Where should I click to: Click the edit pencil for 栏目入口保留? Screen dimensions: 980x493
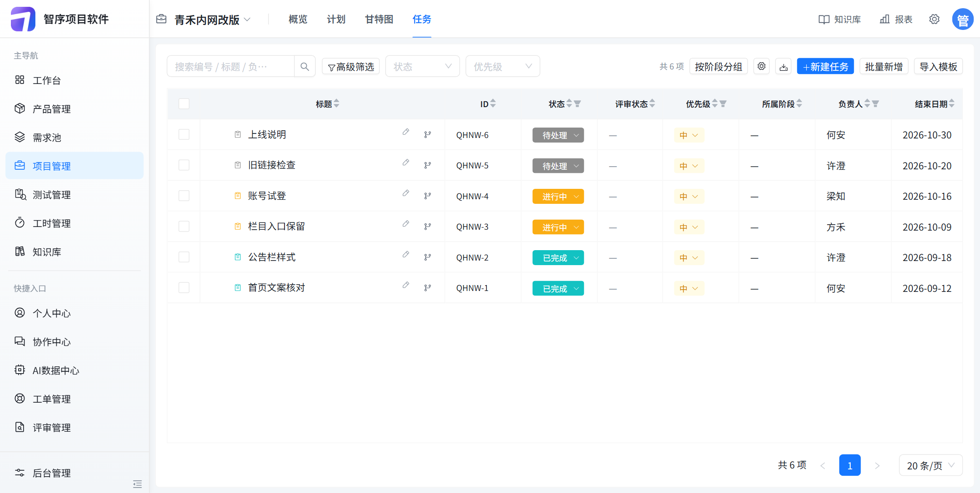coord(406,224)
